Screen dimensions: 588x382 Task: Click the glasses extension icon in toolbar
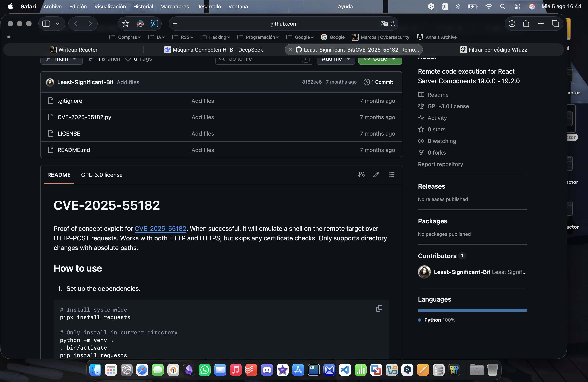140,24
